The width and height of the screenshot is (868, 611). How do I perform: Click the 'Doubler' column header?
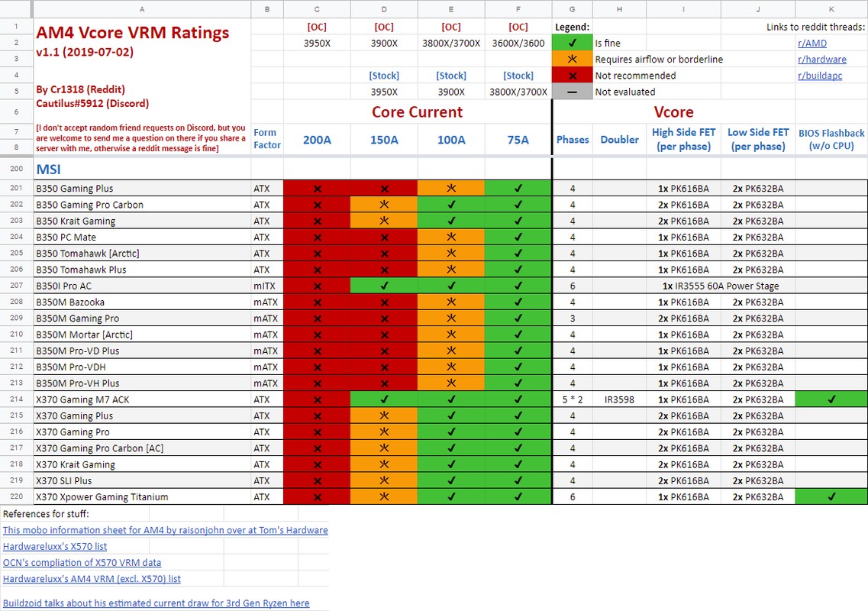click(619, 140)
